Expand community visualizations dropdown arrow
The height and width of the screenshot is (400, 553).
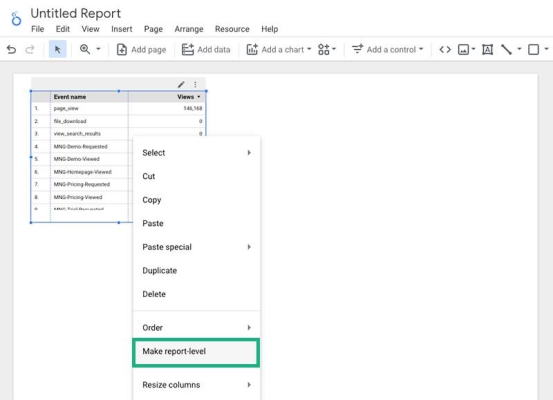(334, 49)
